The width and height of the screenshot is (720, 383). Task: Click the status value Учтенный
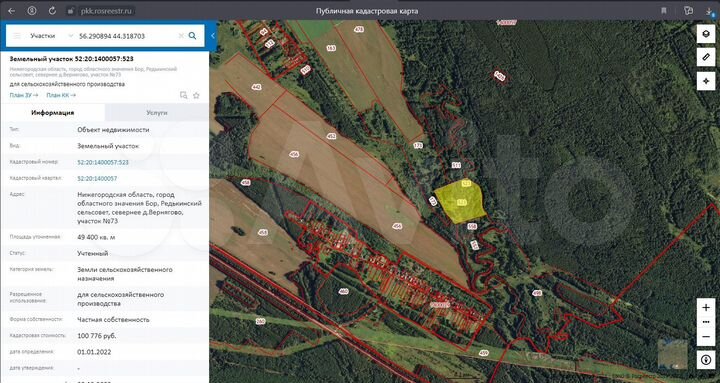93,253
